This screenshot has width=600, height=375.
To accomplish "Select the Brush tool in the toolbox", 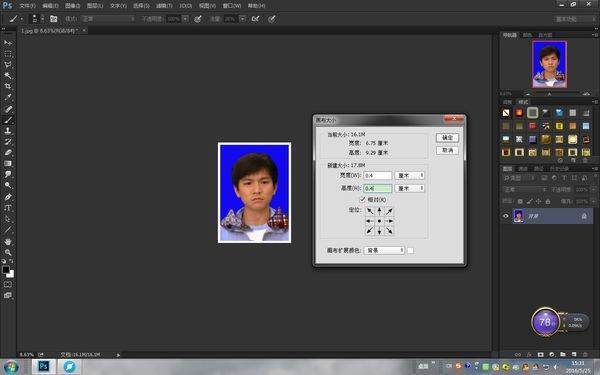I will 8,120.
